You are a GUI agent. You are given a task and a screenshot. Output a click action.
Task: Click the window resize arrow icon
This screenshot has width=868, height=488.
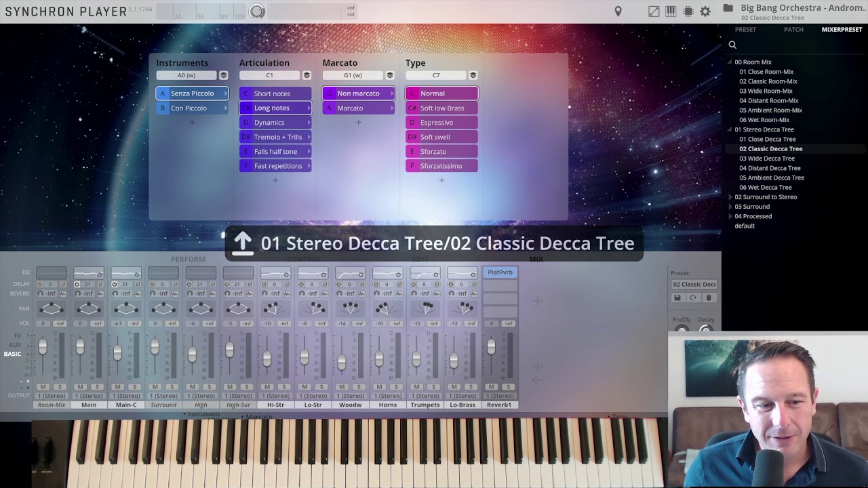(654, 12)
